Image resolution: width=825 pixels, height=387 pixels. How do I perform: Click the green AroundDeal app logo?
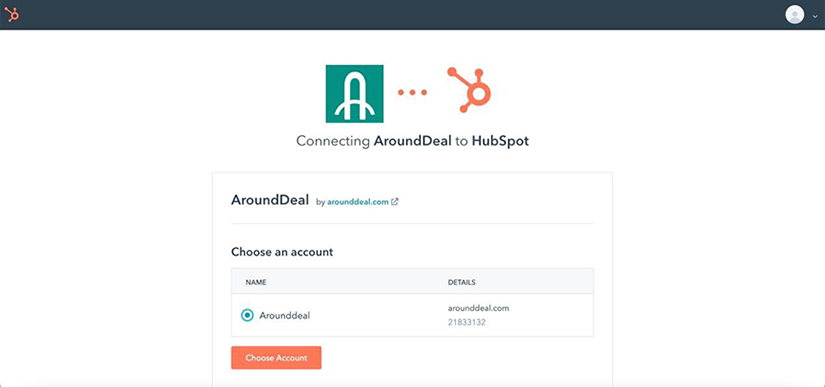coord(355,94)
